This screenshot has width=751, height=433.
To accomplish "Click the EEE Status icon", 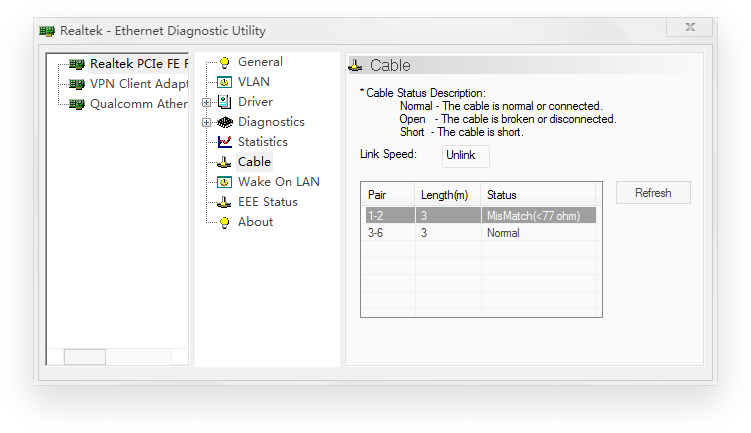I will (224, 202).
